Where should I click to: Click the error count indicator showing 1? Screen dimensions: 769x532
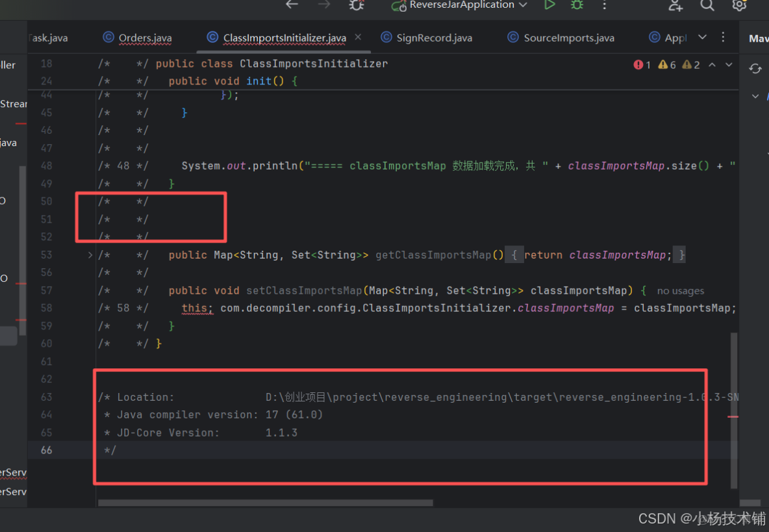(x=642, y=64)
